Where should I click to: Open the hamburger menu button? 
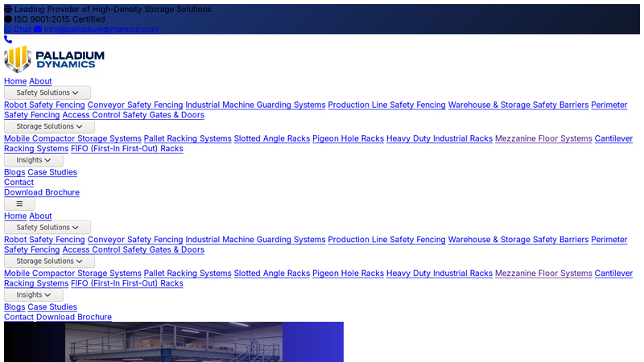click(x=19, y=204)
